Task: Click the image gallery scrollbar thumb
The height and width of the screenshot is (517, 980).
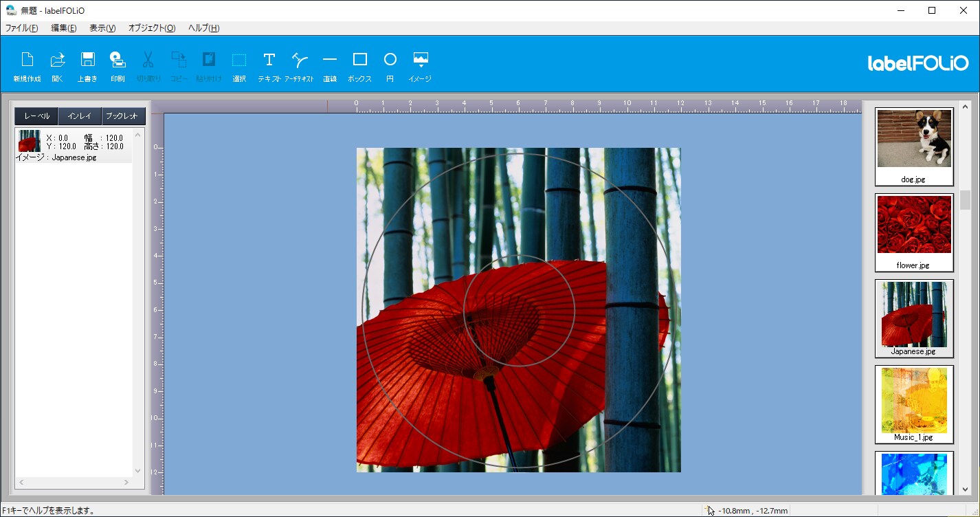Action: click(x=965, y=200)
